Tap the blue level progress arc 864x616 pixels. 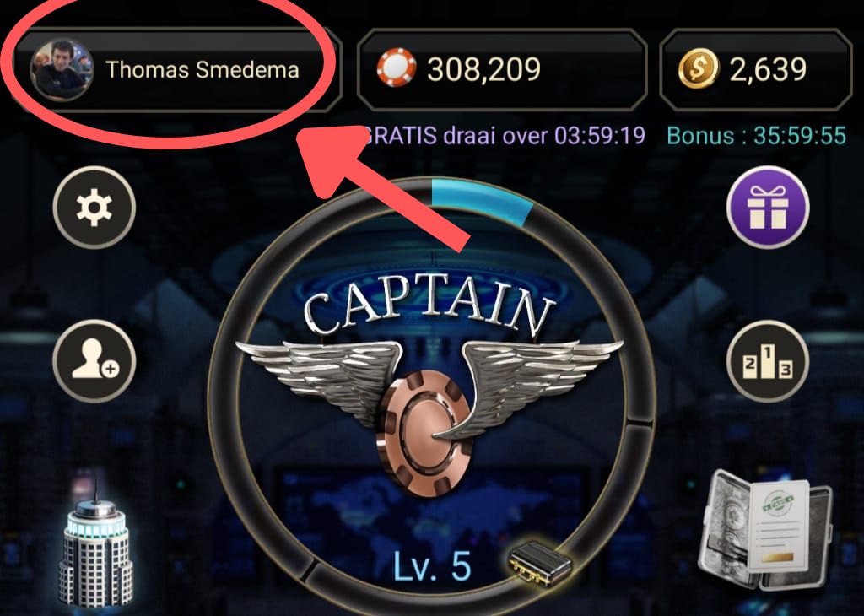tap(481, 200)
